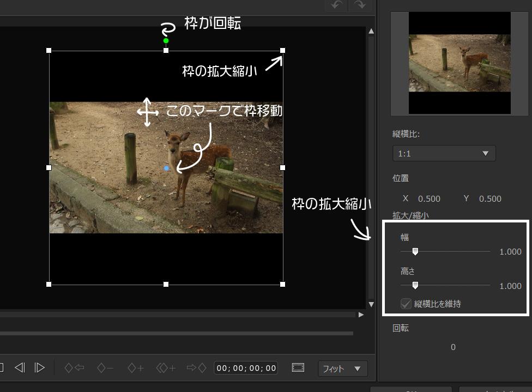
Task: Step back to the previous frame
Action: (20, 368)
